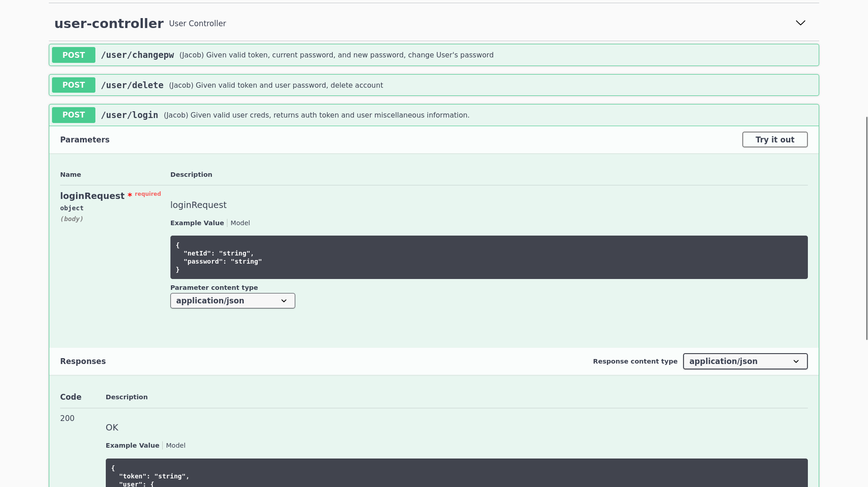This screenshot has width=868, height=487.
Task: Click the "Response content type" label
Action: coord(635,361)
